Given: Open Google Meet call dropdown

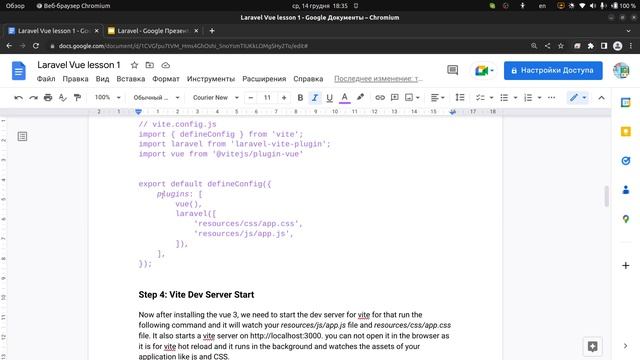Looking at the screenshot, I should (484, 70).
